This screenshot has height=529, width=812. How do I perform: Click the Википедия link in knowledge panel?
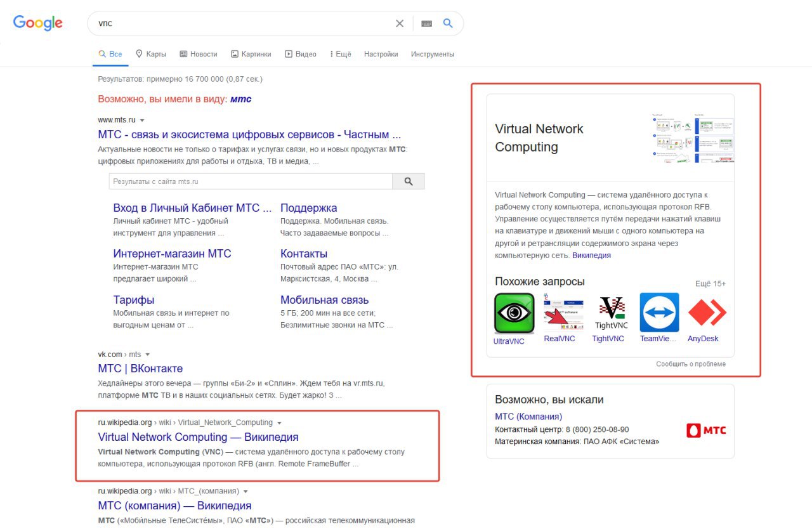click(591, 256)
